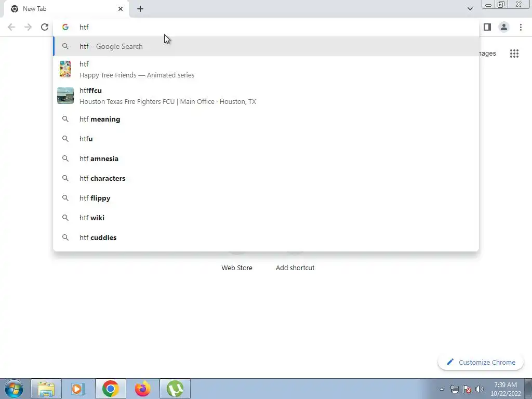Choose the Happy Tree Friends animated series suggestion
This screenshot has width=532, height=399.
coord(266,69)
